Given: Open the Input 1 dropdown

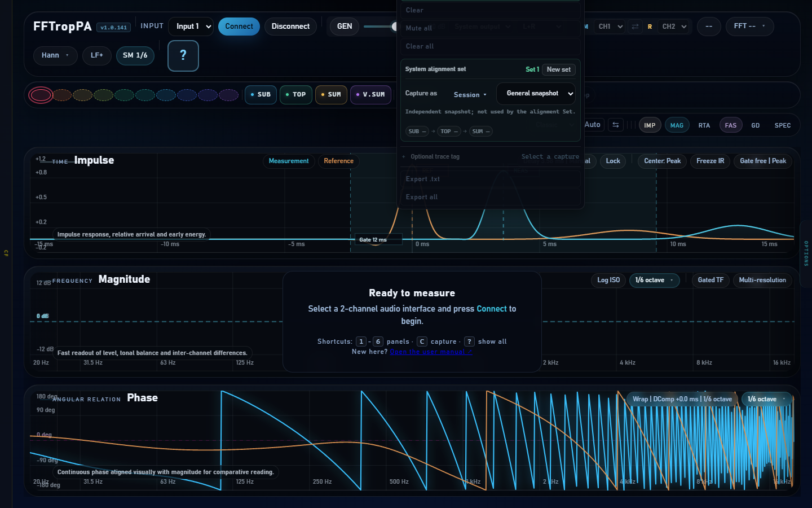Looking at the screenshot, I should [x=191, y=27].
